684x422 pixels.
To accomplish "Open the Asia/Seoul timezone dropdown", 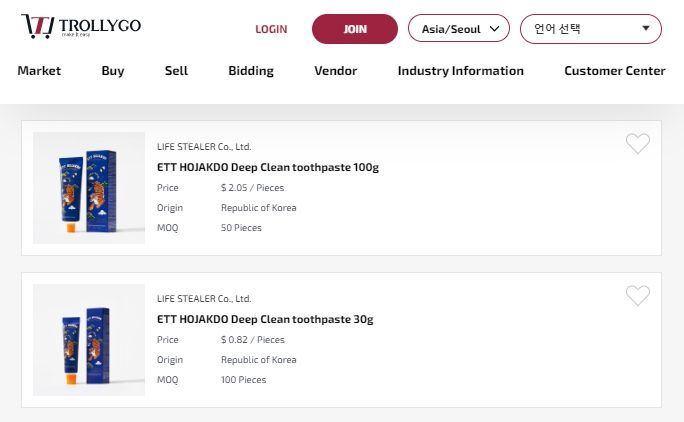I will pyautogui.click(x=459, y=29).
